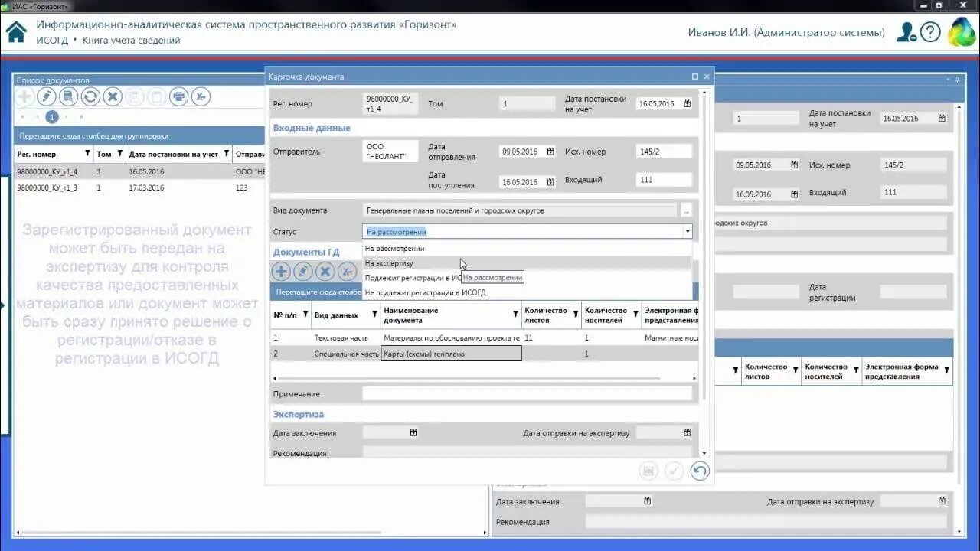Undo changes with the revert arrow button
The height and width of the screenshot is (551, 980).
699,471
